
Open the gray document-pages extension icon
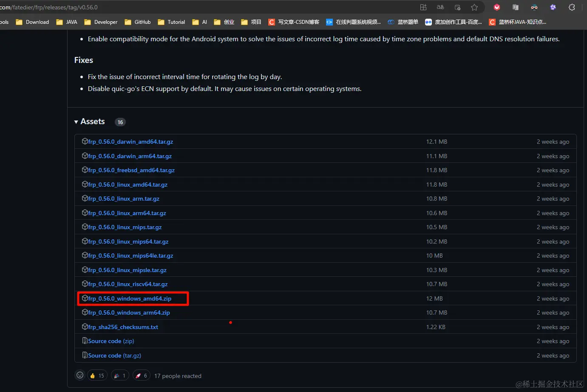pyautogui.click(x=516, y=7)
